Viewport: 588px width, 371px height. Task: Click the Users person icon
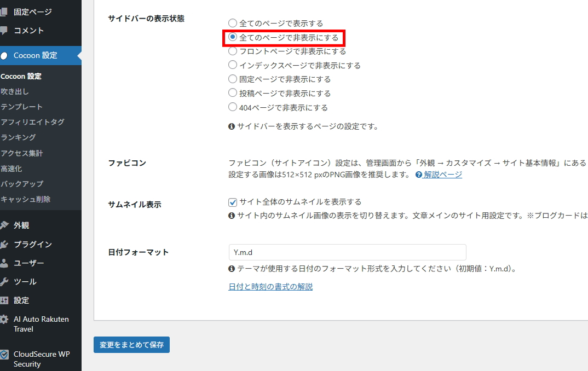coord(4,263)
